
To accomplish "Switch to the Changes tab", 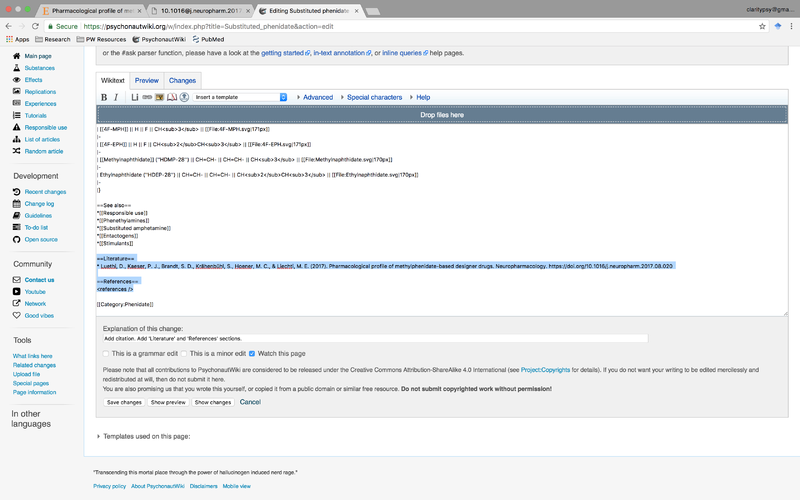I will point(182,81).
